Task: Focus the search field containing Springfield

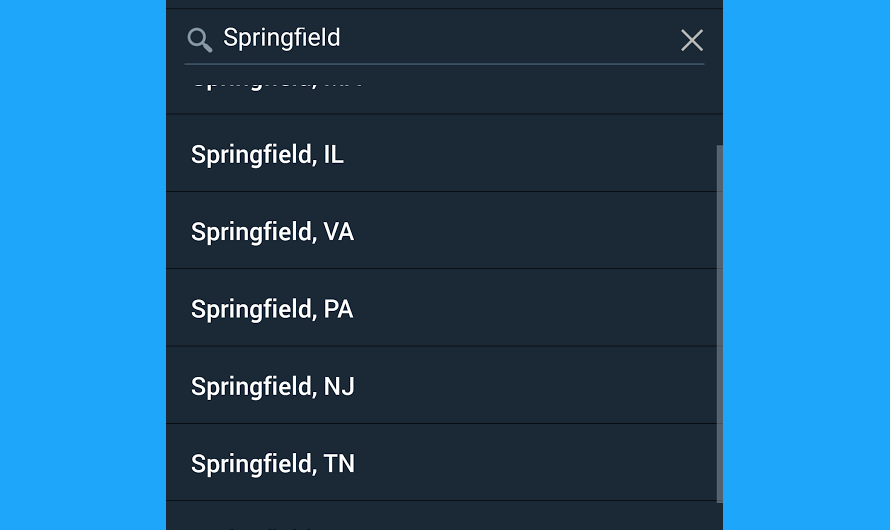Action: pos(444,39)
